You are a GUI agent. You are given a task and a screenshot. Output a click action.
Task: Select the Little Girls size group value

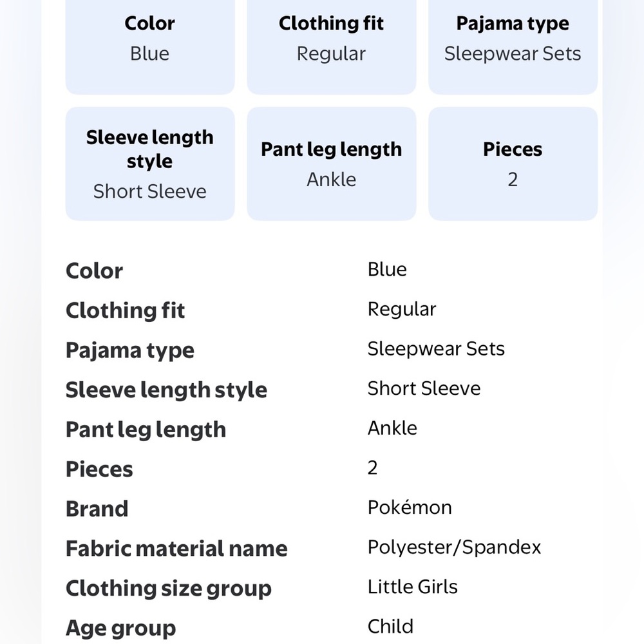pyautogui.click(x=412, y=587)
